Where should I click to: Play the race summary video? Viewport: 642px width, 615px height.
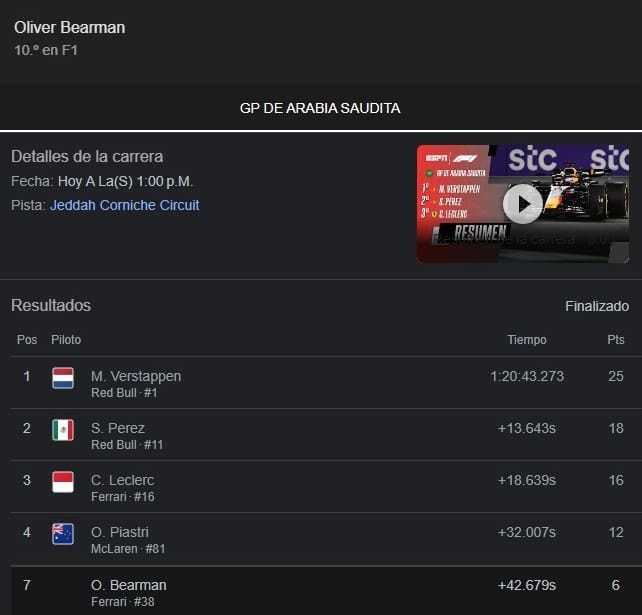pos(522,203)
